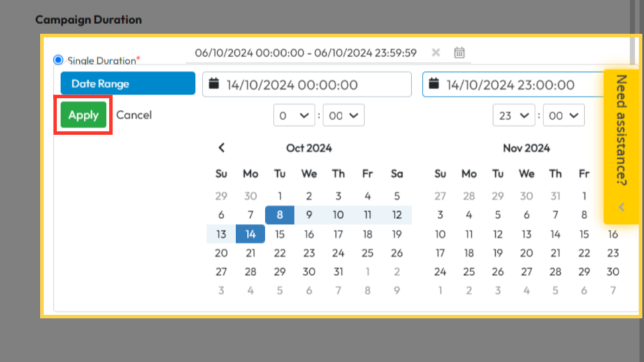Click calendar icon in end date field

434,84
